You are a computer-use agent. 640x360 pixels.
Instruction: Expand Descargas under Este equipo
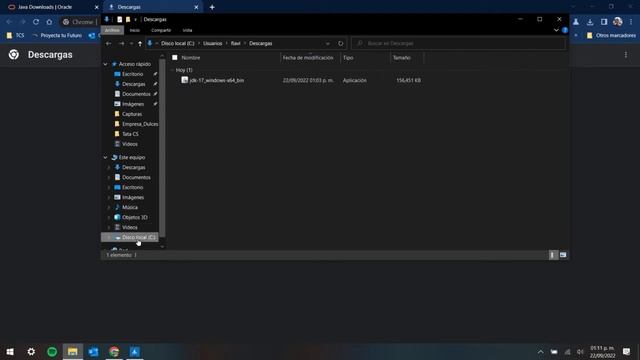click(109, 167)
